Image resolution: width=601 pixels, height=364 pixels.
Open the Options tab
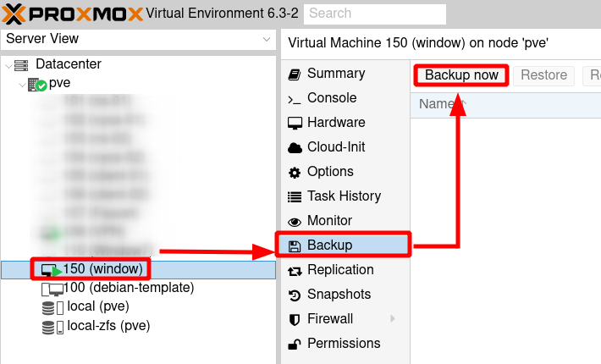point(330,171)
